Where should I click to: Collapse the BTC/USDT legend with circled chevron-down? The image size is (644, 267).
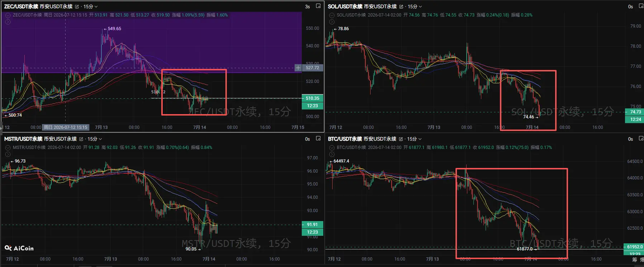pos(332,147)
